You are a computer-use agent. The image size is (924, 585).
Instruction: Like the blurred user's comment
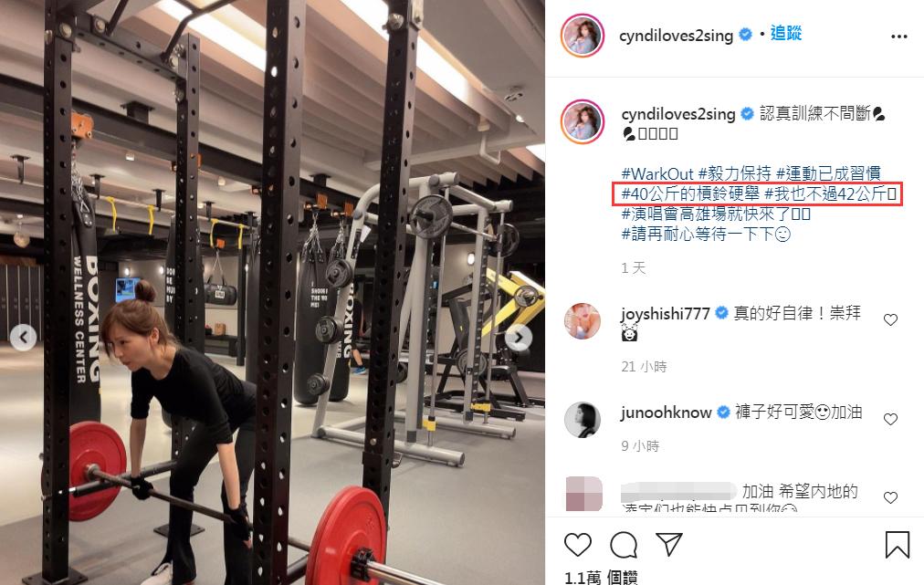pos(890,497)
